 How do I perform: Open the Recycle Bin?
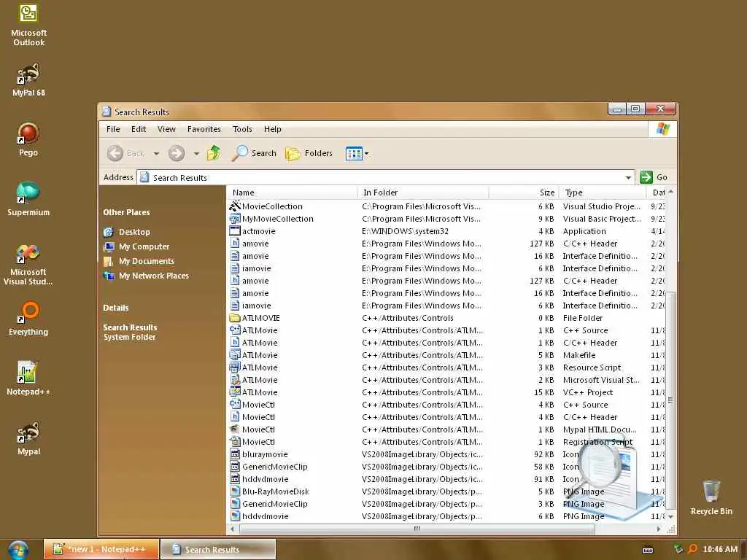click(711, 497)
